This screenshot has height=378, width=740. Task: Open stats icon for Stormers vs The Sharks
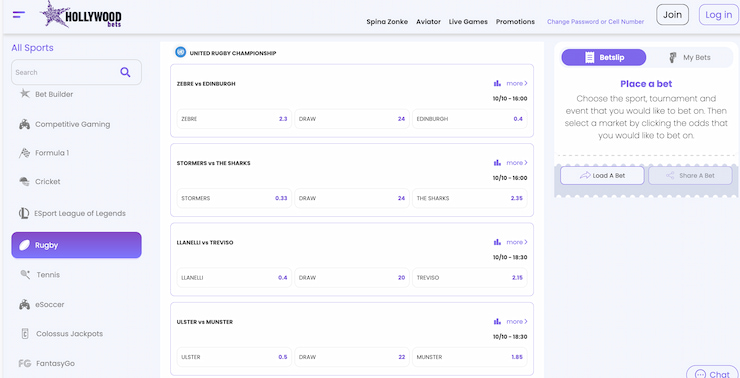[497, 162]
